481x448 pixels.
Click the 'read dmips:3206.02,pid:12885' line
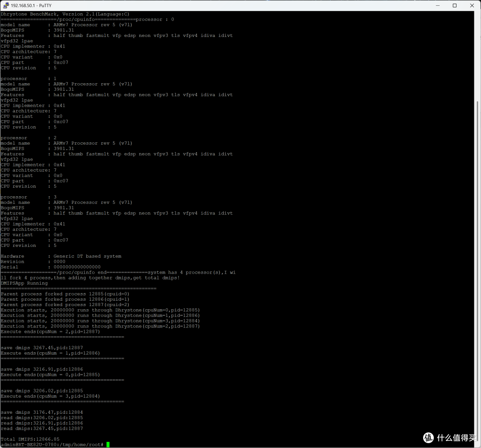point(42,418)
